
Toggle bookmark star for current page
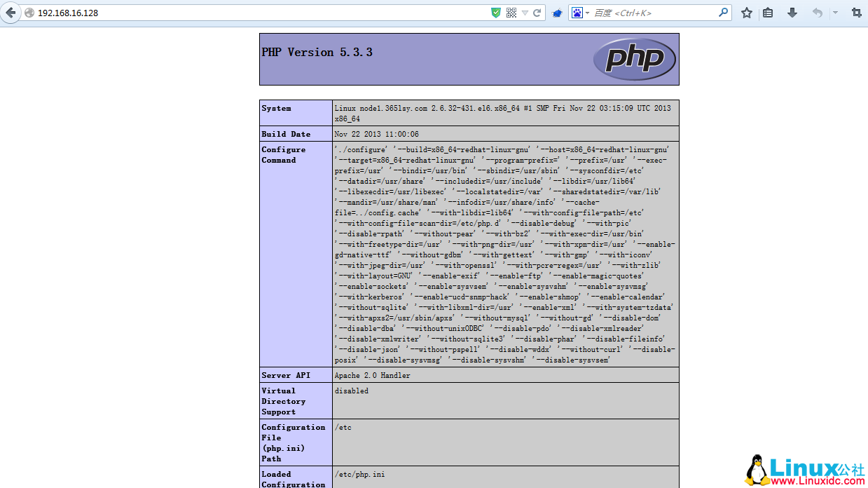coord(745,13)
